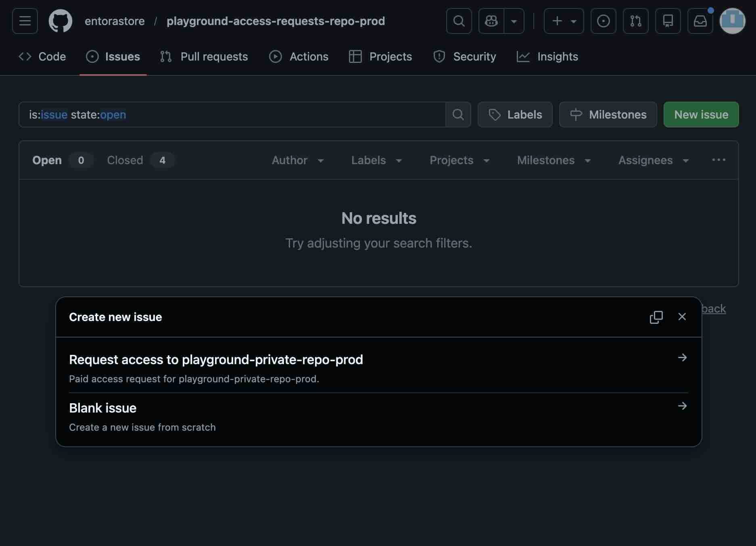Open the notifications inbox icon
Viewport: 756px width, 546px height.
[700, 21]
